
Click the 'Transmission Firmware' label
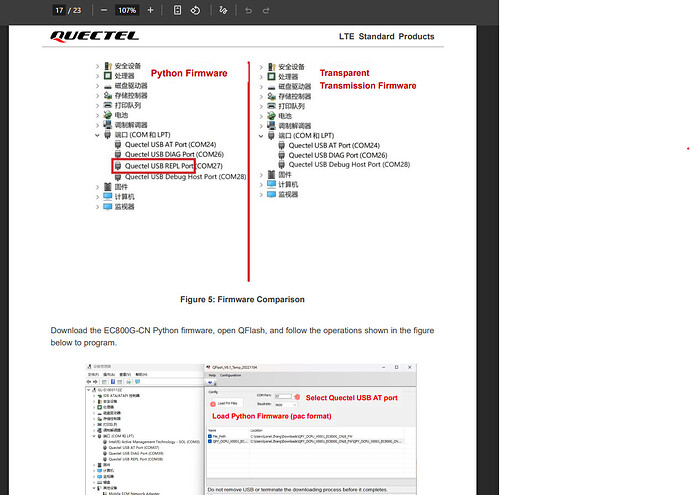368,85
